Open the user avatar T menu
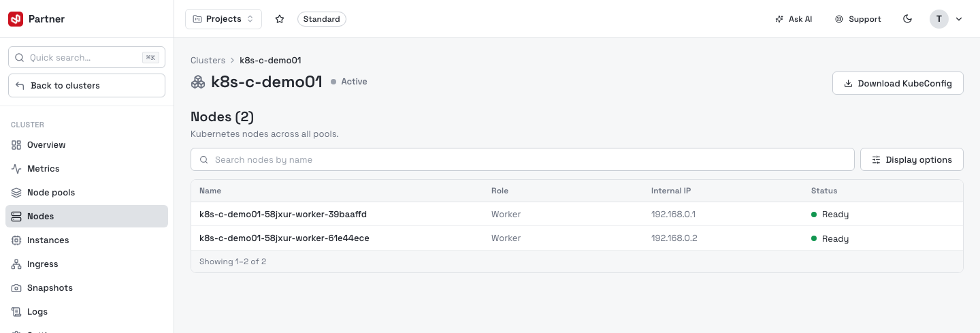This screenshot has width=980, height=333. pyautogui.click(x=939, y=19)
